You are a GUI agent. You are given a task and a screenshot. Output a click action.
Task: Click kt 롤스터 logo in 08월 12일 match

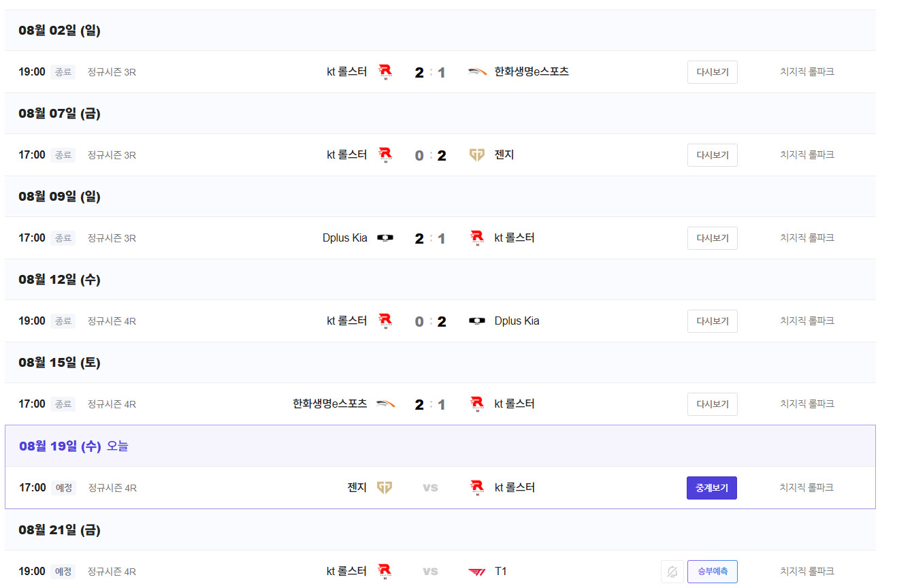pyautogui.click(x=385, y=321)
